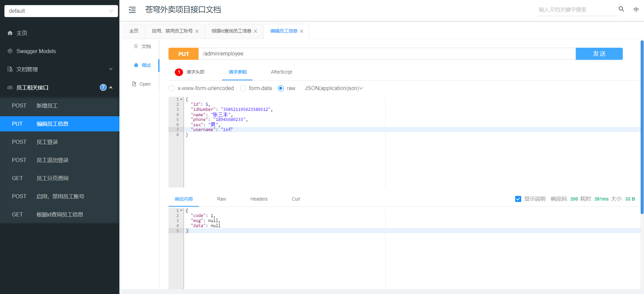Close the 根据id查询员工信息 tab
The image size is (644, 294).
pyautogui.click(x=256, y=31)
